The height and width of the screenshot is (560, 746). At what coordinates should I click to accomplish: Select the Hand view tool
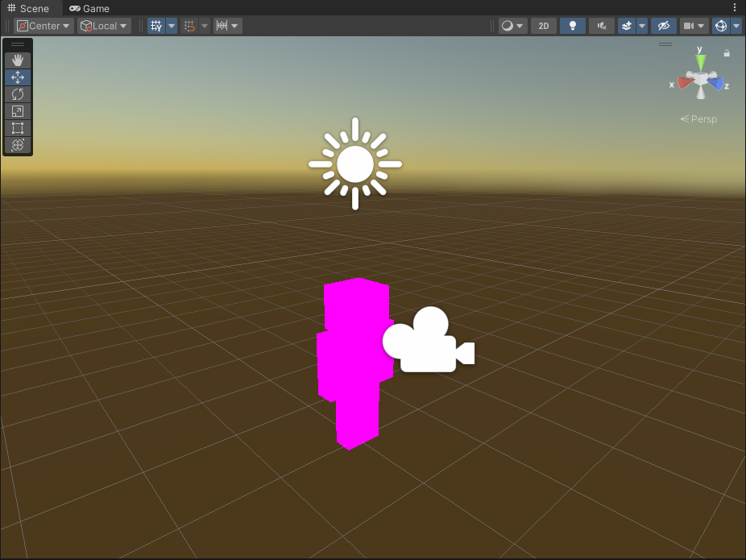click(18, 60)
